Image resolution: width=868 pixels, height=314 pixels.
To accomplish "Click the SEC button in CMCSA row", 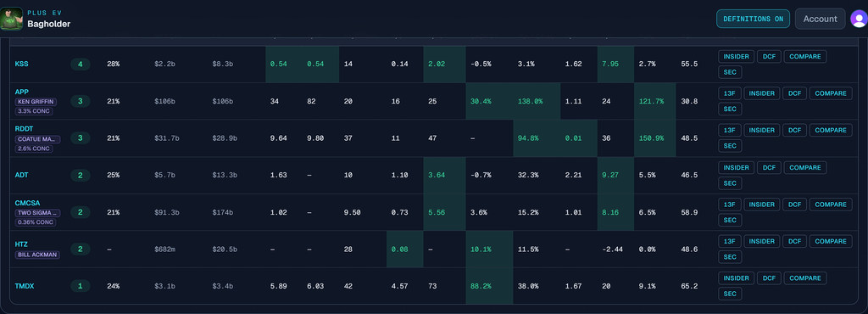I will tap(730, 220).
